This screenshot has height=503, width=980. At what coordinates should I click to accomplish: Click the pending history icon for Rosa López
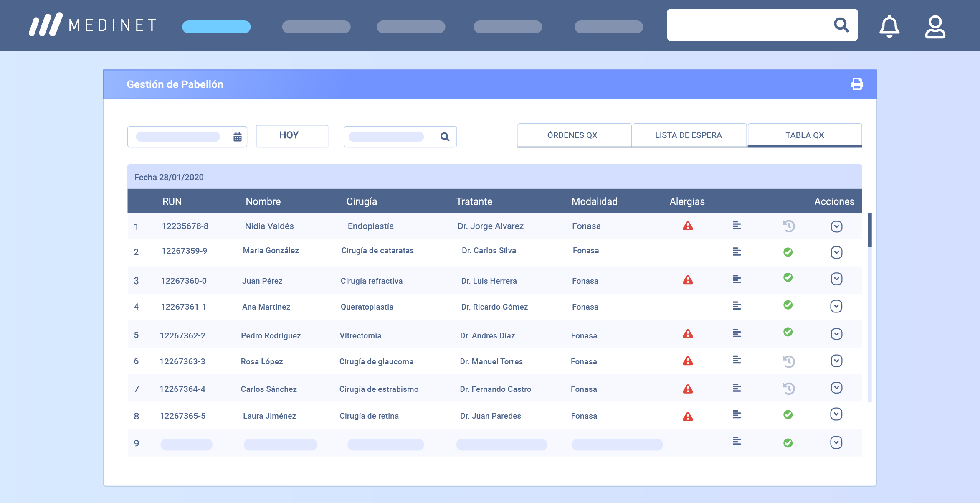[788, 361]
